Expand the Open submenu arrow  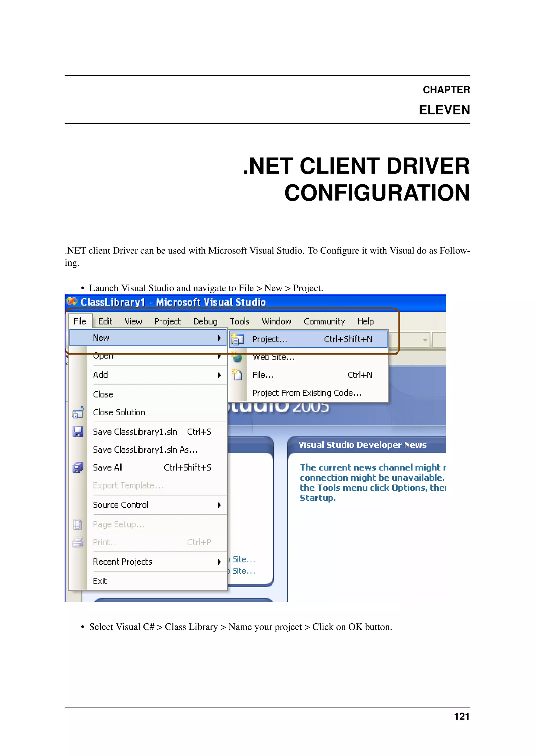pos(219,356)
